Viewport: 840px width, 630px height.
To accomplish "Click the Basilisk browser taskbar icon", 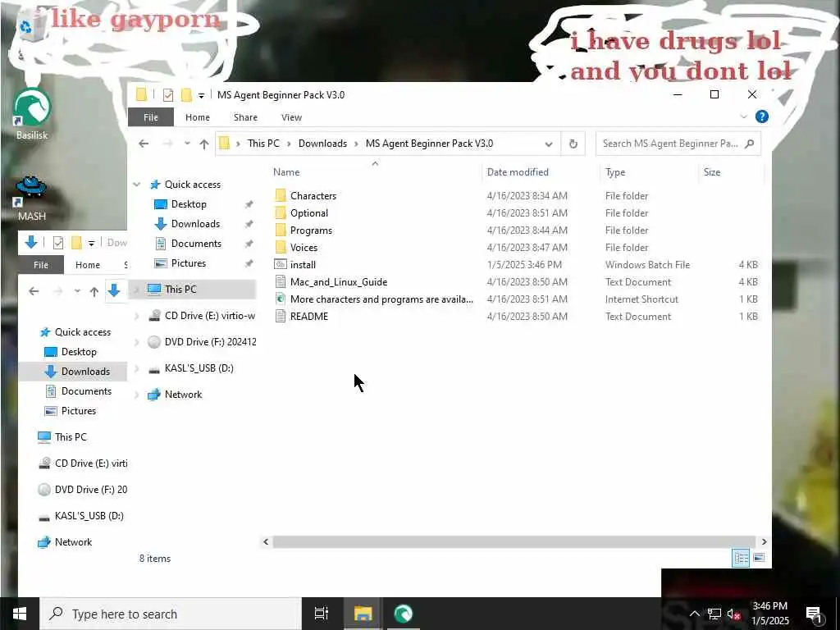I will pos(403,614).
